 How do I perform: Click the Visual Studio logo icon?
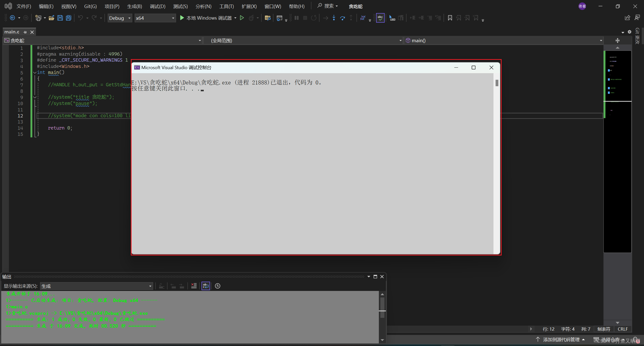8,6
